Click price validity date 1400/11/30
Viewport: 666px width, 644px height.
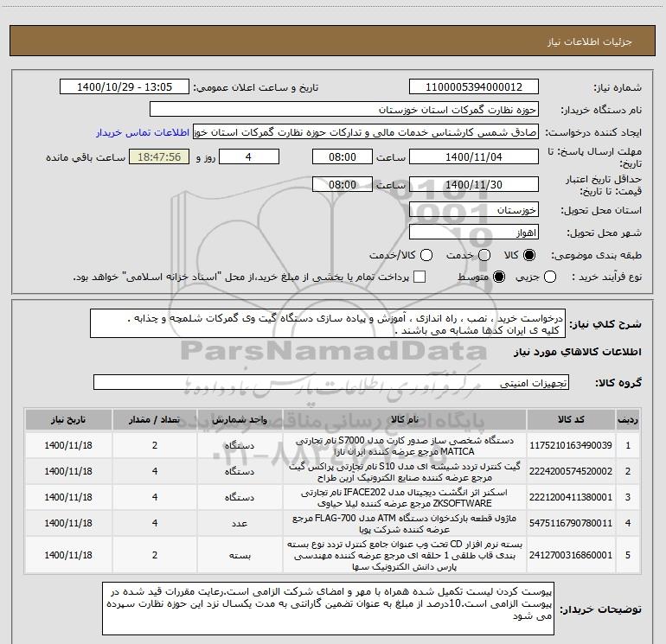474,184
